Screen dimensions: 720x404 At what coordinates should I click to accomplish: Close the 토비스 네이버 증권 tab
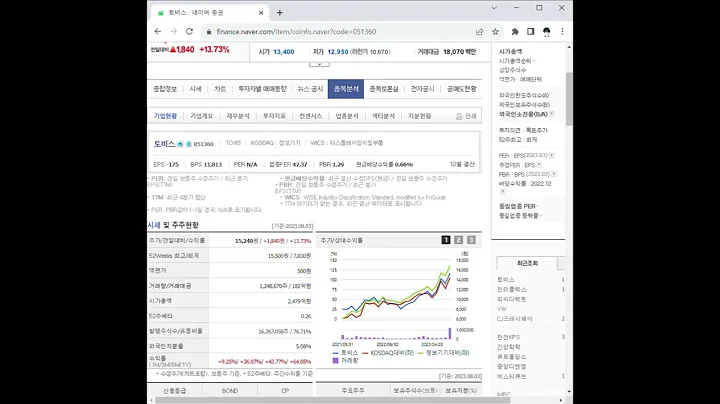261,13
